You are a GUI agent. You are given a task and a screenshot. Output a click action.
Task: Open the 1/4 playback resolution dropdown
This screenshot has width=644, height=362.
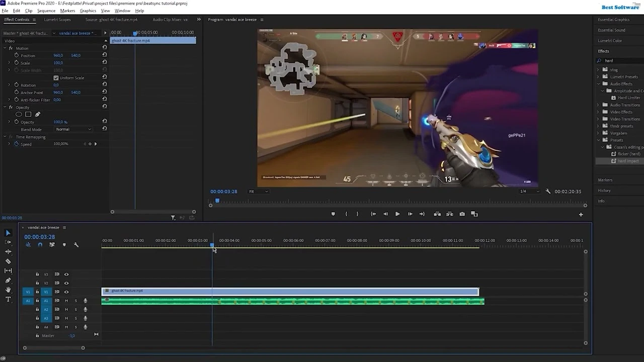click(x=529, y=192)
